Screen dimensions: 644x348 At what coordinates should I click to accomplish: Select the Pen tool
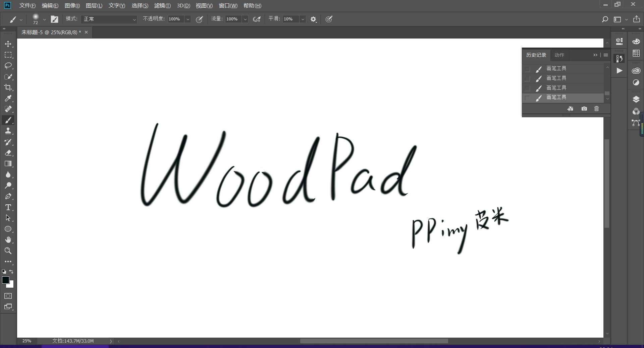8,196
